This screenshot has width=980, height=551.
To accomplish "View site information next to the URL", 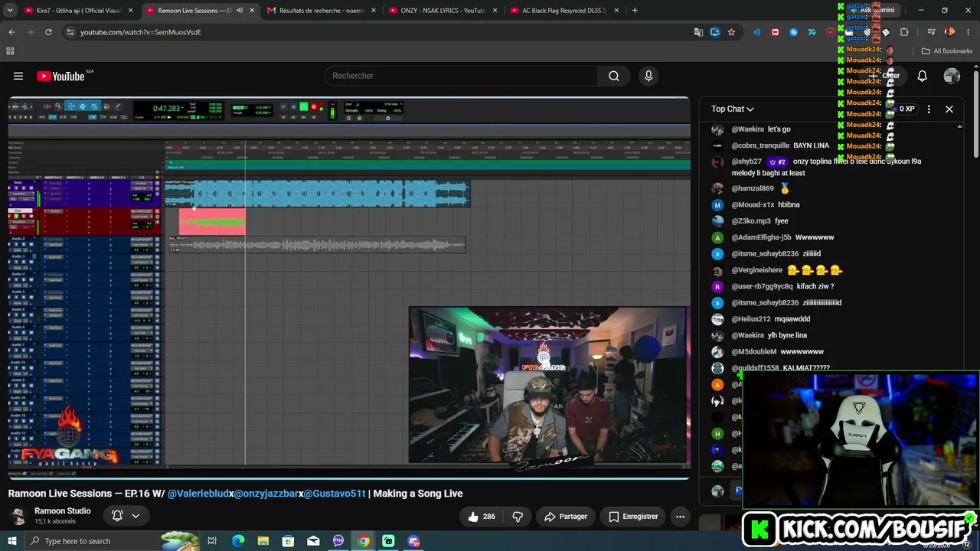I will (70, 32).
